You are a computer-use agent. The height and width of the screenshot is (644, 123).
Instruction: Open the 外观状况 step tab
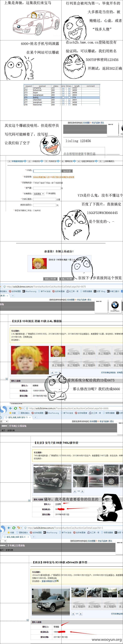click(36, 161)
